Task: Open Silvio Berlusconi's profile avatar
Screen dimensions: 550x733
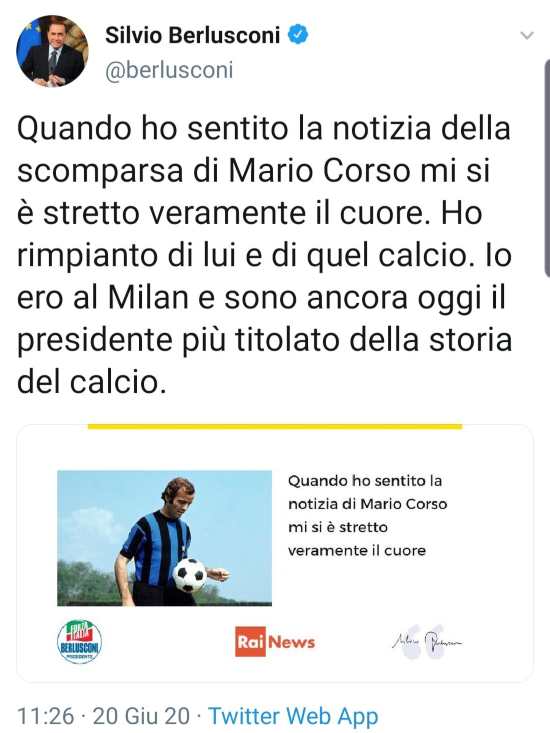Action: [52, 51]
